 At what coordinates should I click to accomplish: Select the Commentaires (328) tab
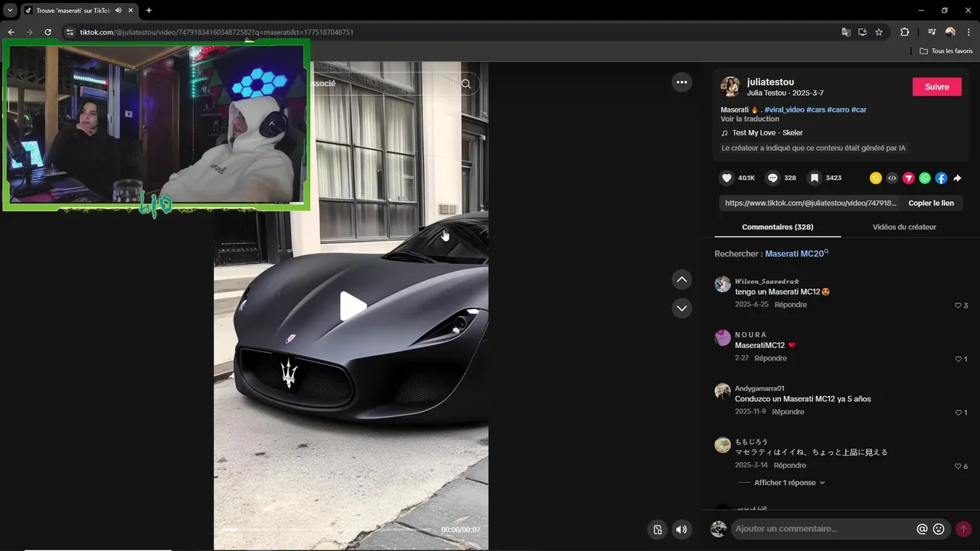tap(777, 227)
